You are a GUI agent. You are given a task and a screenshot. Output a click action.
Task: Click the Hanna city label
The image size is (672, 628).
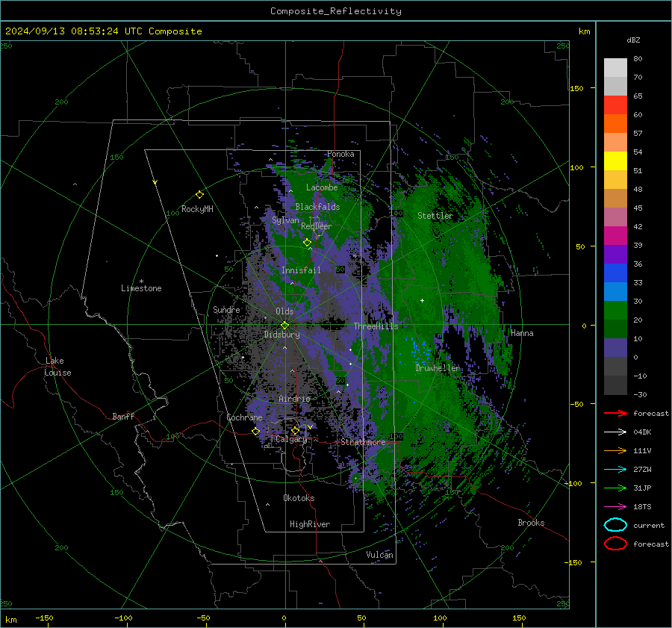pyautogui.click(x=522, y=333)
